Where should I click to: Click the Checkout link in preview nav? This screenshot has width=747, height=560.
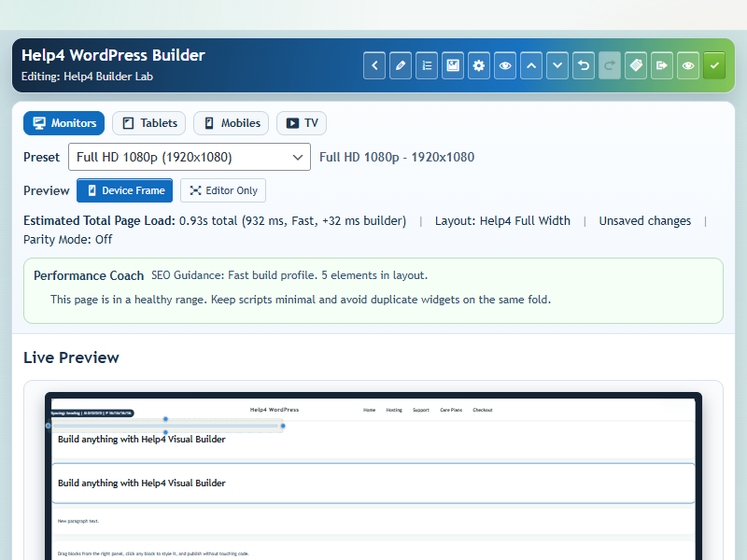tap(483, 410)
